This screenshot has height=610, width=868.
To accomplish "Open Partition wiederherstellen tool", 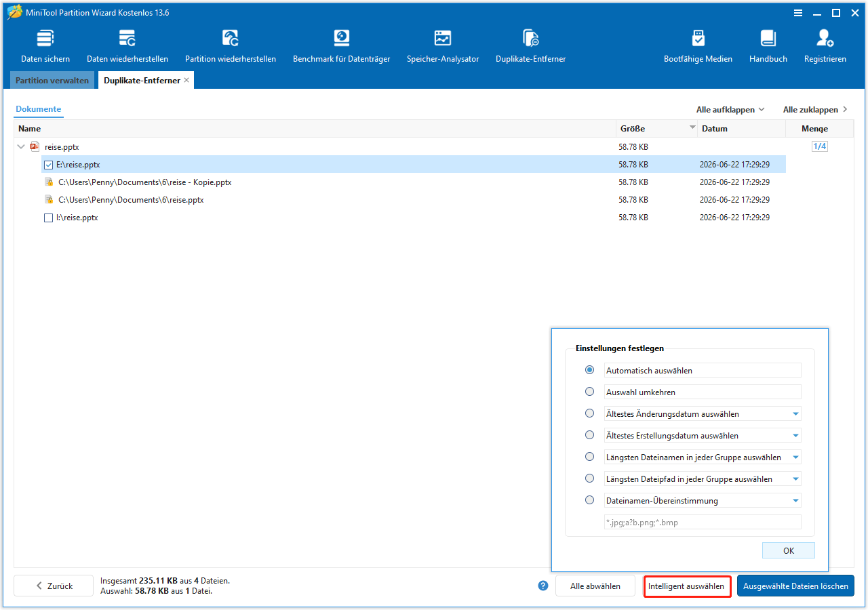I will pyautogui.click(x=231, y=46).
